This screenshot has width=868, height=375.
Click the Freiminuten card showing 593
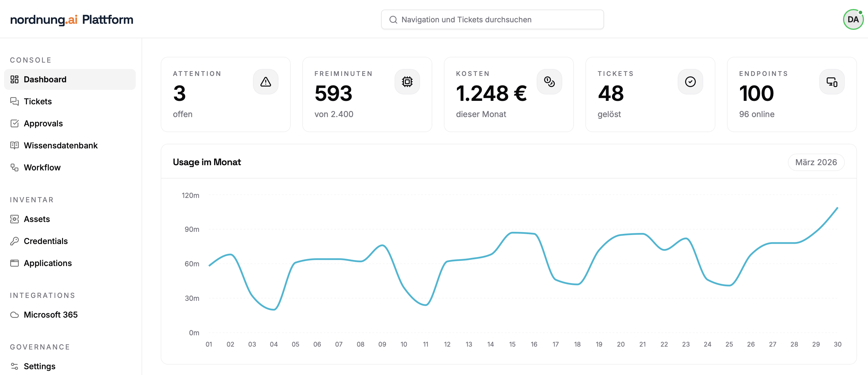(367, 94)
